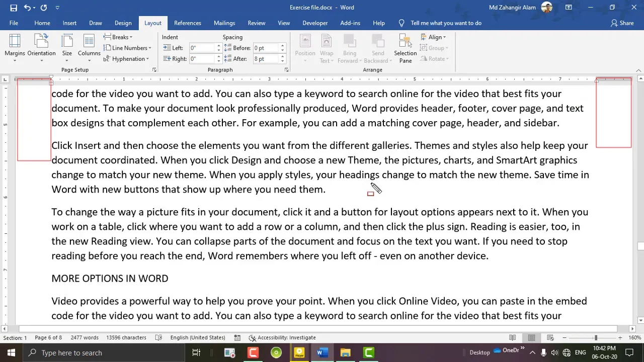This screenshot has width=644, height=362.
Task: Open the proofing errors check icon
Action: click(x=158, y=338)
